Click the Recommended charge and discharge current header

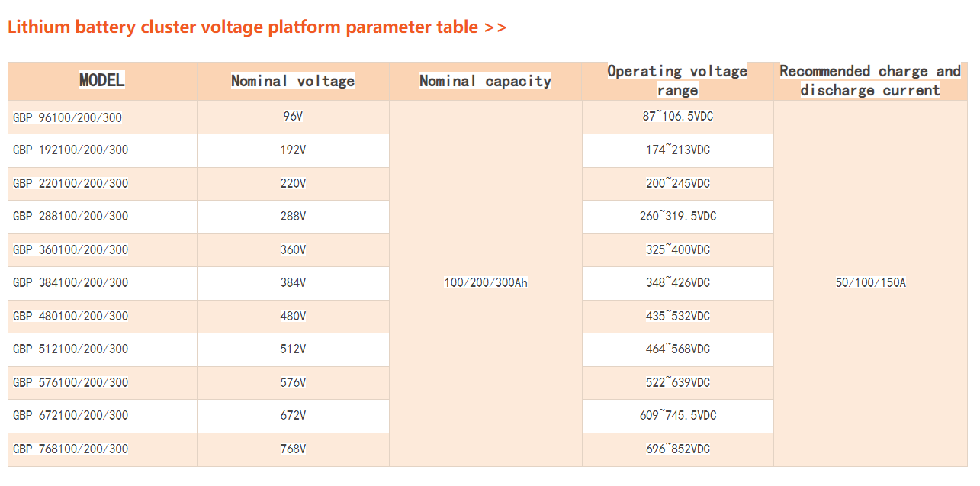870,80
